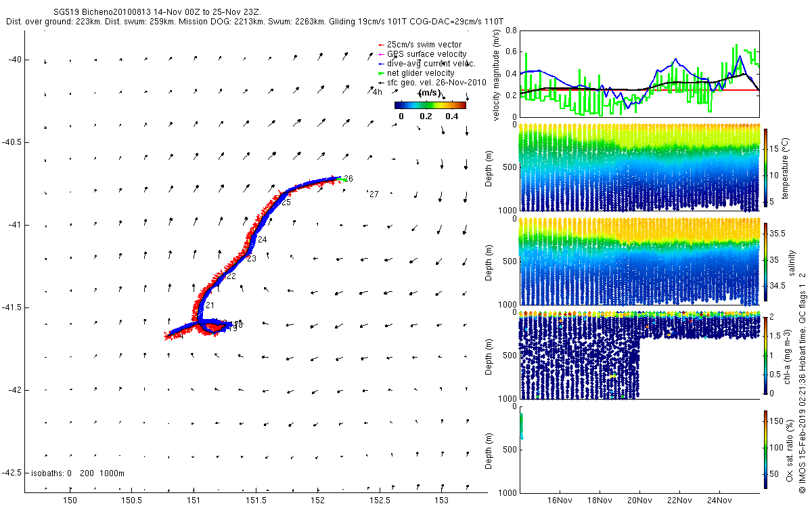
Task: Click the '18Nov' date tick
Action: pos(600,501)
